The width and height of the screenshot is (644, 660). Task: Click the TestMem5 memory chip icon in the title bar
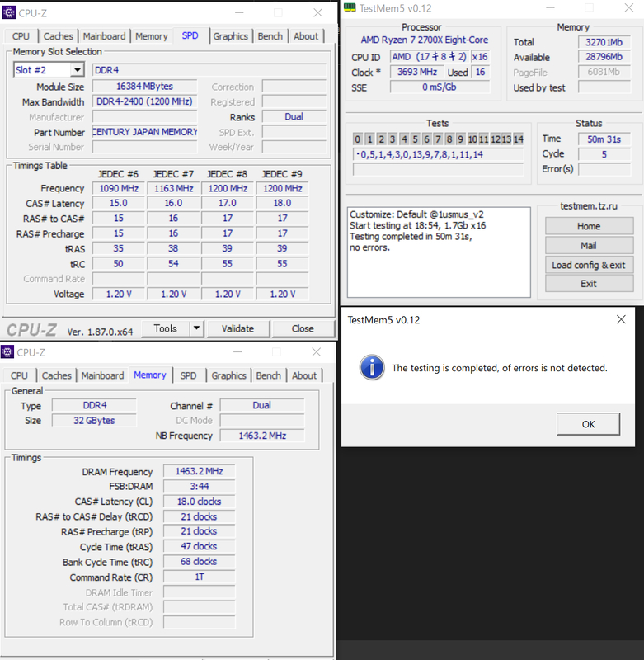point(350,7)
